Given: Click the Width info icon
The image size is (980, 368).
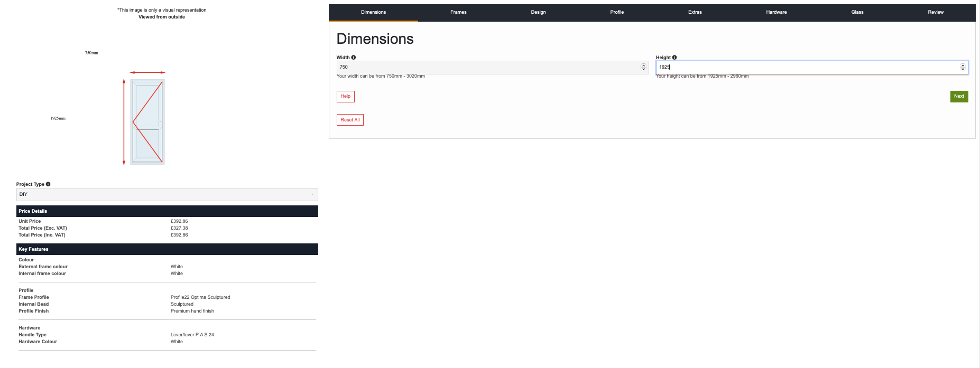Looking at the screenshot, I should click(x=354, y=58).
